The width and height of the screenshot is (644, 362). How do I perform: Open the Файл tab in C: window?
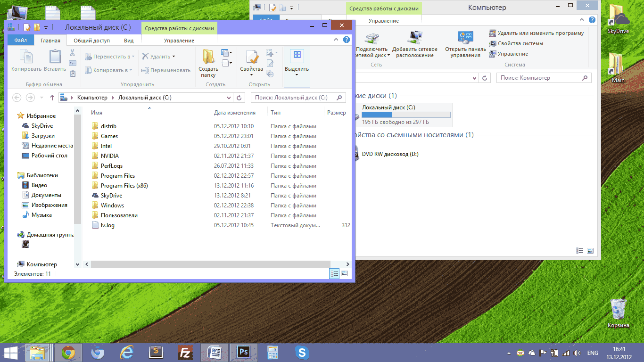(x=20, y=41)
